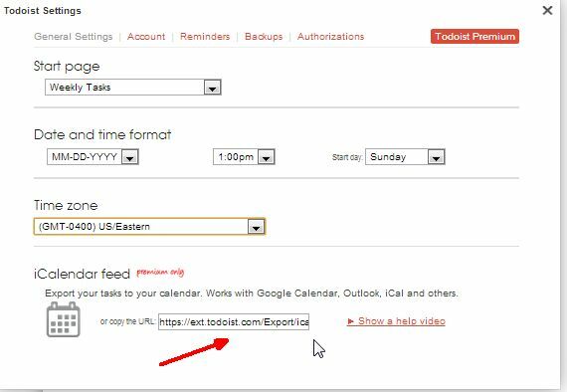
Task: Click the 'or copy the URL' label
Action: pyautogui.click(x=128, y=321)
